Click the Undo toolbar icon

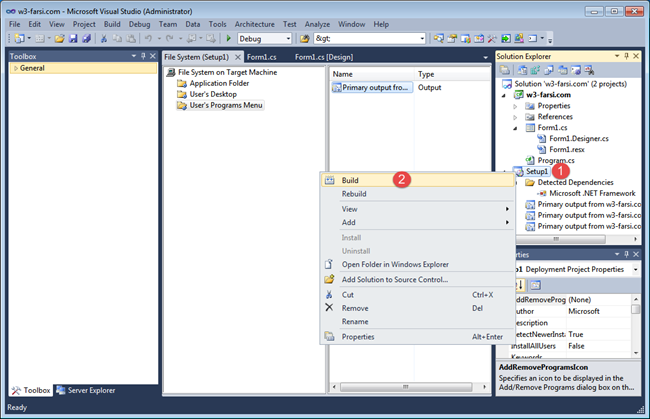click(x=148, y=39)
